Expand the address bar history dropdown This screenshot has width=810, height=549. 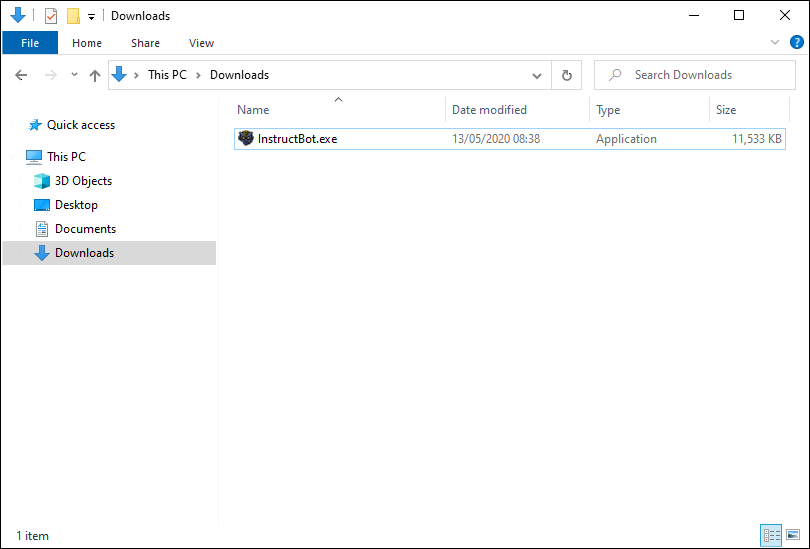click(x=537, y=76)
